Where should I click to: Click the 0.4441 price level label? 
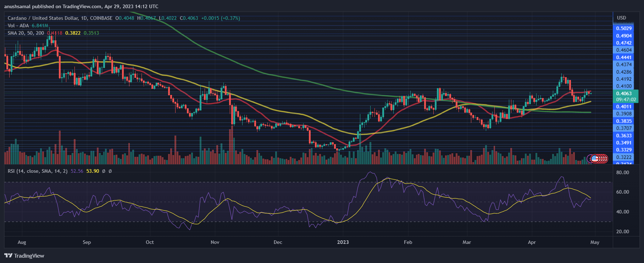click(624, 57)
